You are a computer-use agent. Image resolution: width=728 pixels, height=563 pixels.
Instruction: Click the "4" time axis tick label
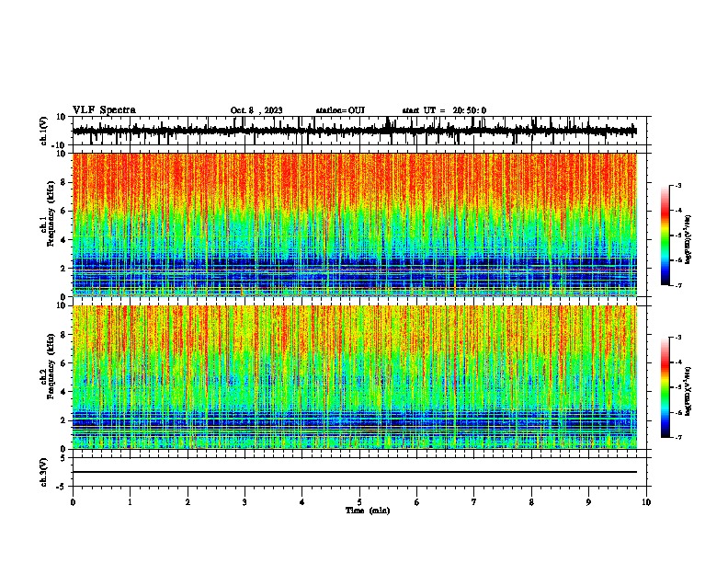coord(302,501)
